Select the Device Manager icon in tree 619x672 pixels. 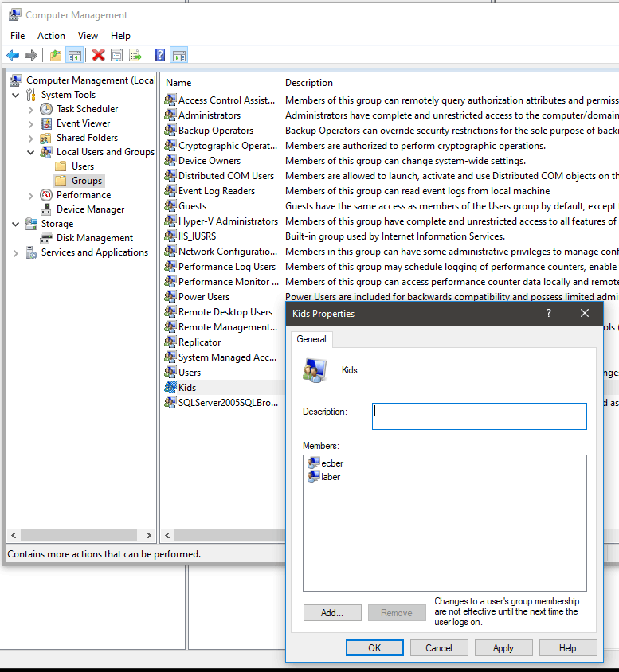[x=46, y=209]
